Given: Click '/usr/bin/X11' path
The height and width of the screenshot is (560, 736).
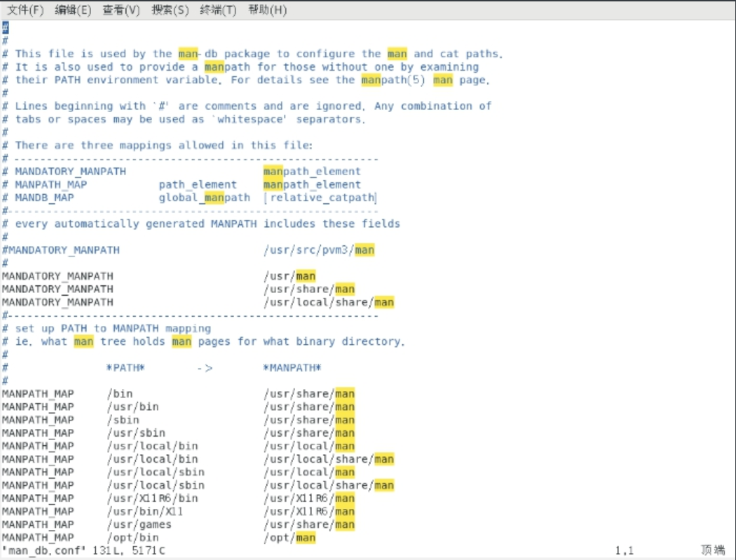Looking at the screenshot, I should [x=144, y=512].
